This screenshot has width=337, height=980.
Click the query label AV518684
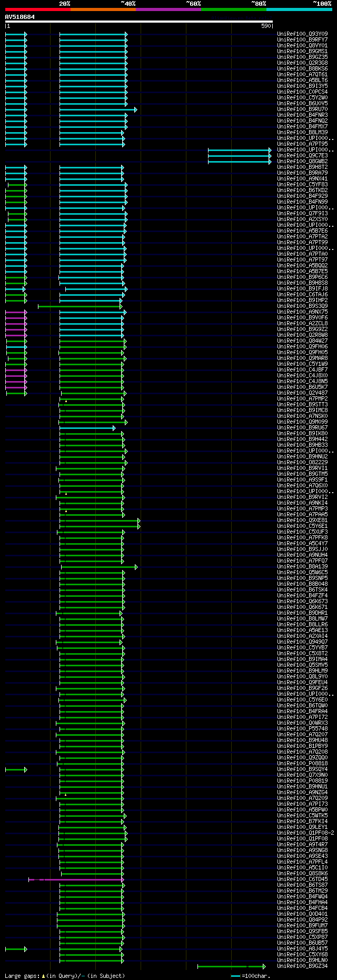point(20,17)
